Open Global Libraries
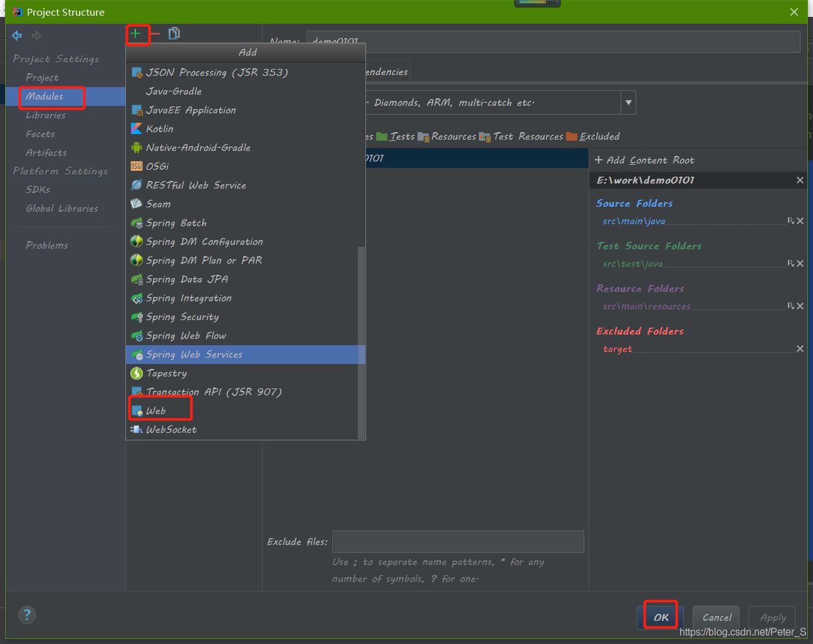This screenshot has width=813, height=644. pos(61,209)
